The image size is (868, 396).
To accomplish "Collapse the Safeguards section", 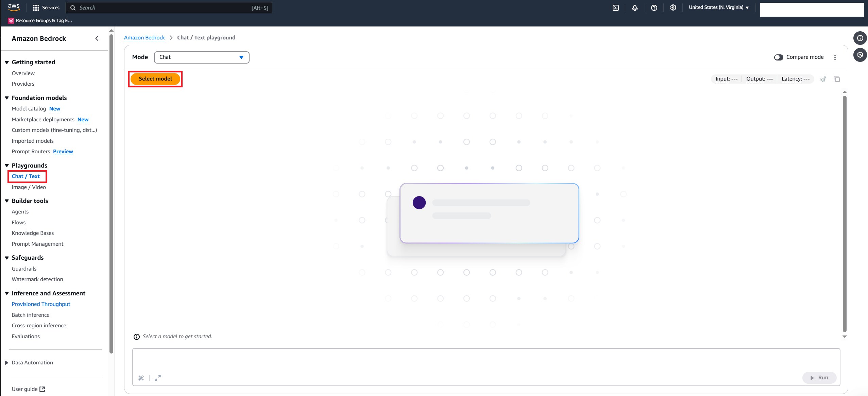I will pos(6,258).
